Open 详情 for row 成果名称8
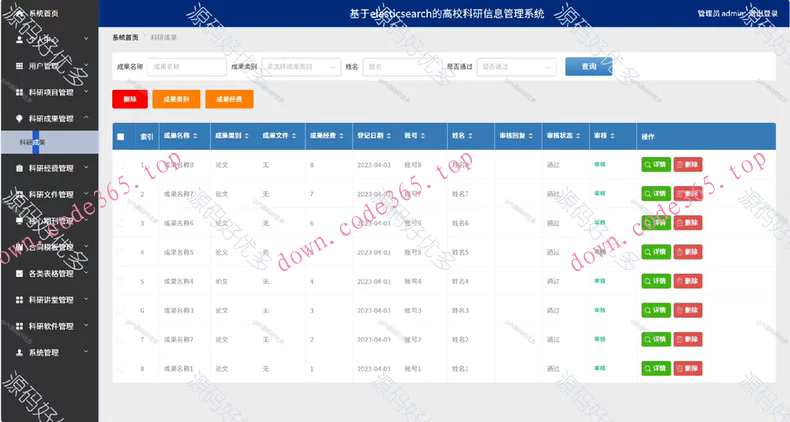 click(x=656, y=165)
